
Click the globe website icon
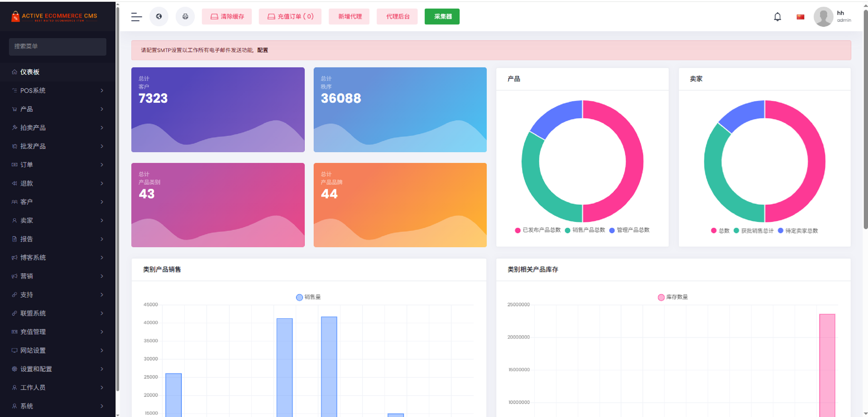(x=159, y=16)
